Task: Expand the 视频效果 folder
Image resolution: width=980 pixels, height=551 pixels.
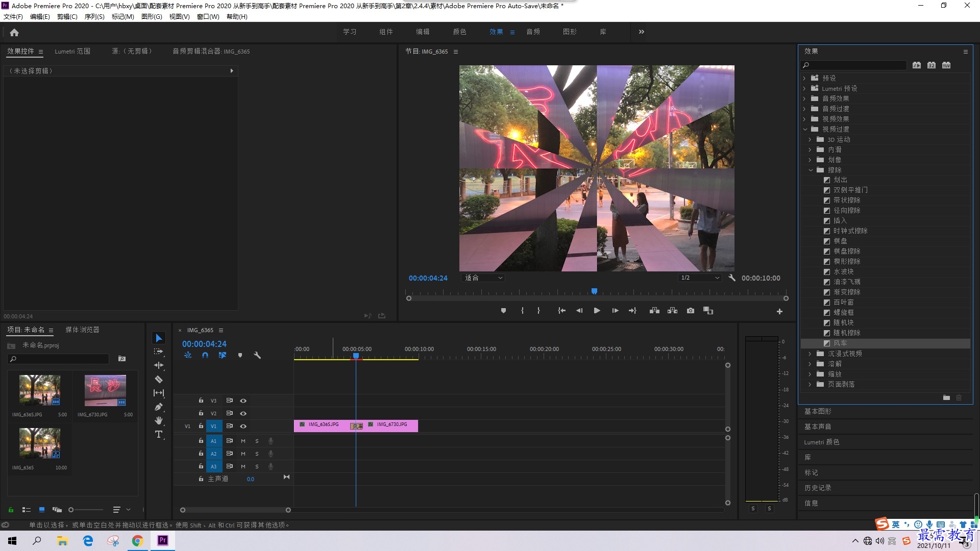Action: pos(804,119)
